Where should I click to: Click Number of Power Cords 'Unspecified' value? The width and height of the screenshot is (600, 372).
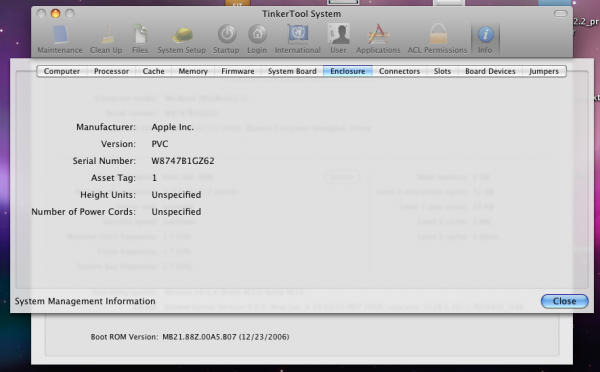[176, 212]
